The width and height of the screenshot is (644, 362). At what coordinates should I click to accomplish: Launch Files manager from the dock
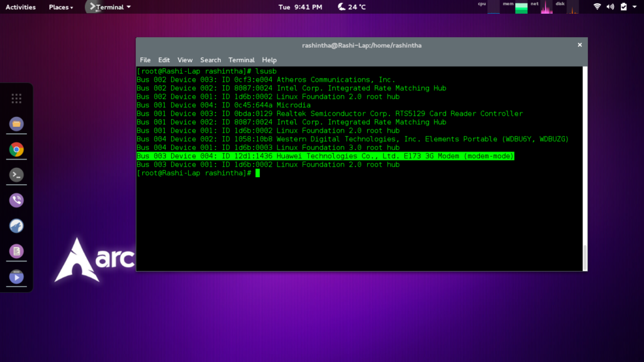[x=16, y=124]
